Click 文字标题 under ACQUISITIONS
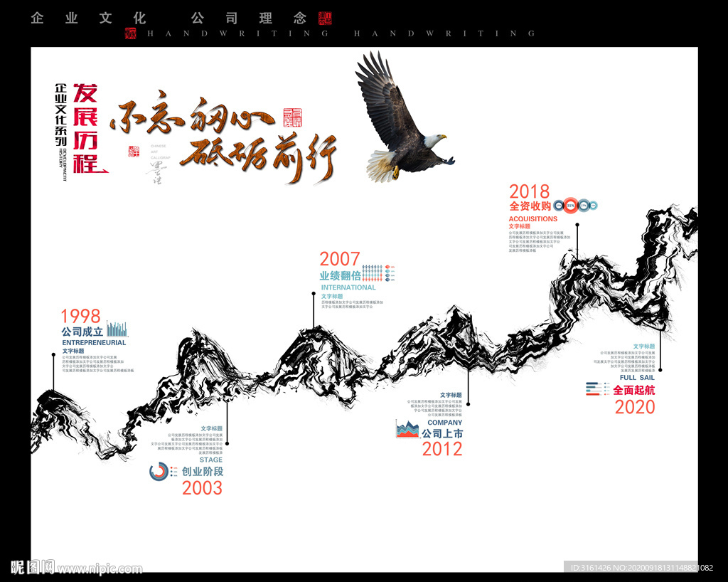Image resolution: width=728 pixels, height=582 pixels. pyautogui.click(x=520, y=227)
